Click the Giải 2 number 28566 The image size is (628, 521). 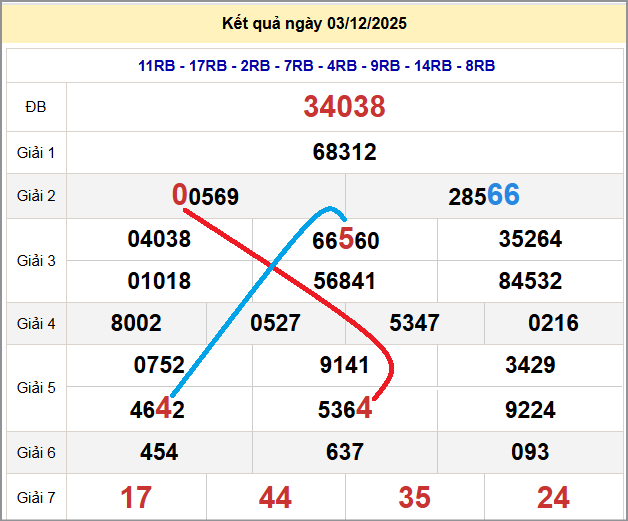[x=484, y=196]
